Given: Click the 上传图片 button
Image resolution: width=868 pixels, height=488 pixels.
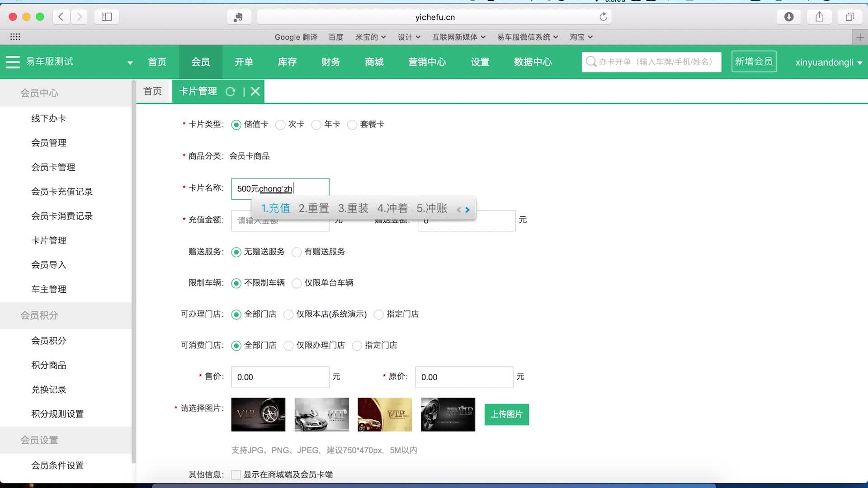Looking at the screenshot, I should pos(506,414).
